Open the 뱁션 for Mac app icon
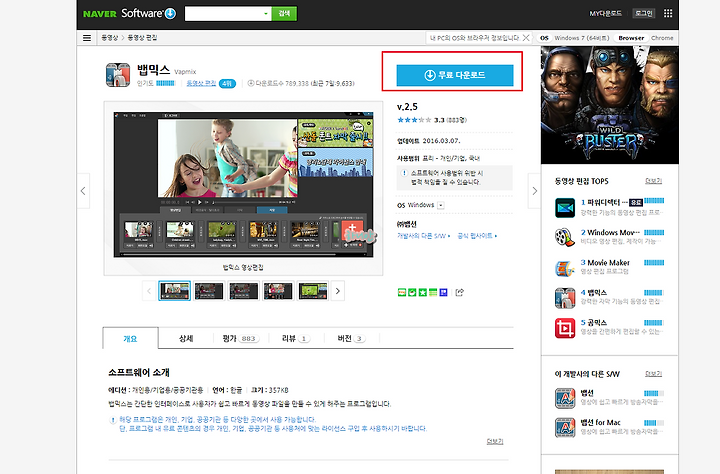The height and width of the screenshot is (474, 720). tap(565, 428)
